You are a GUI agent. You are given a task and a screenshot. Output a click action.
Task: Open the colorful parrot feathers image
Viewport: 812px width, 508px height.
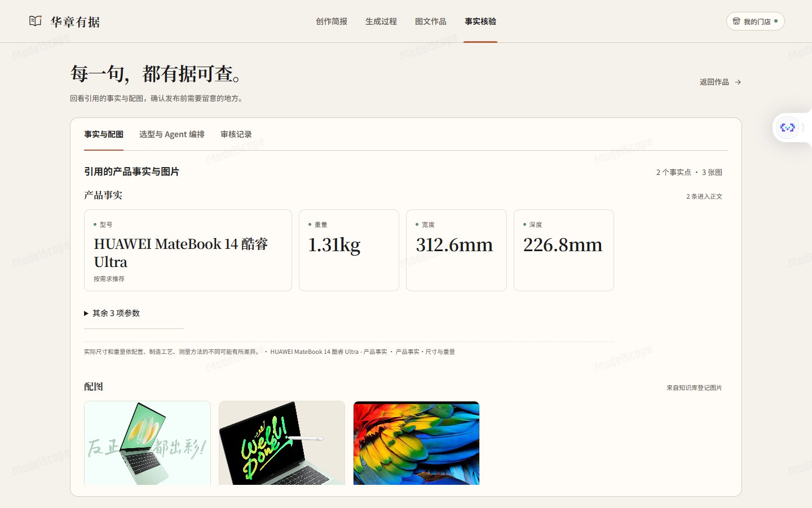[x=416, y=443]
